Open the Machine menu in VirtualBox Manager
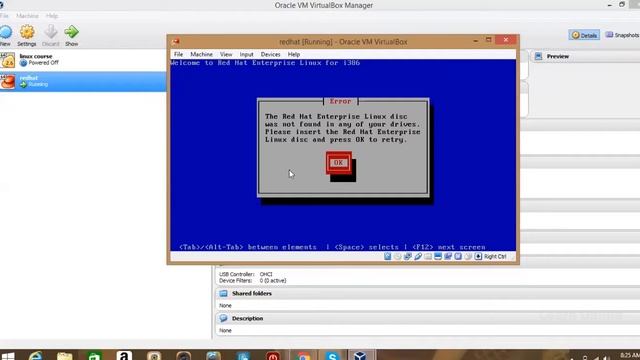The height and width of the screenshot is (360, 640). [x=27, y=16]
